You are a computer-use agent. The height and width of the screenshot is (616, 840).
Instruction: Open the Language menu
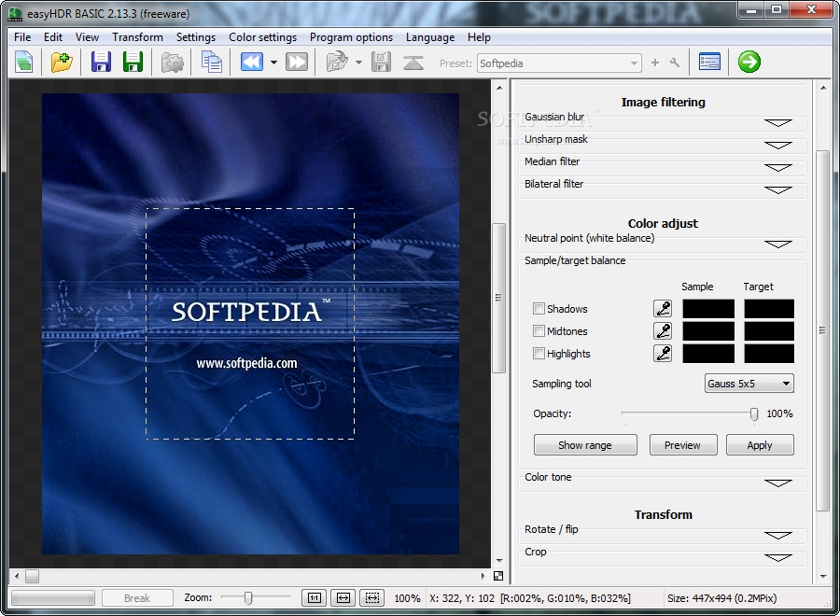pyautogui.click(x=430, y=37)
